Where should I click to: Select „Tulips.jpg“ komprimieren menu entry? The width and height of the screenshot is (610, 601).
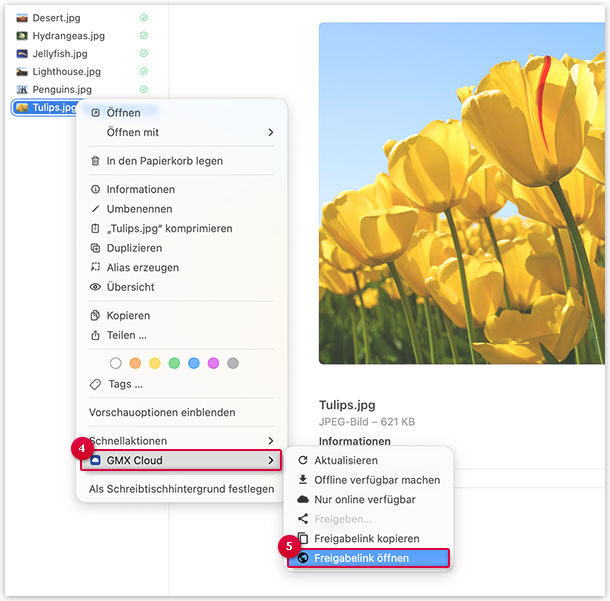(169, 229)
